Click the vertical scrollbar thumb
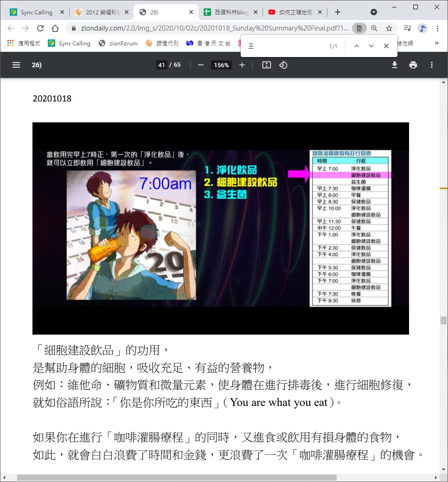The image size is (448, 482). pyautogui.click(x=443, y=320)
